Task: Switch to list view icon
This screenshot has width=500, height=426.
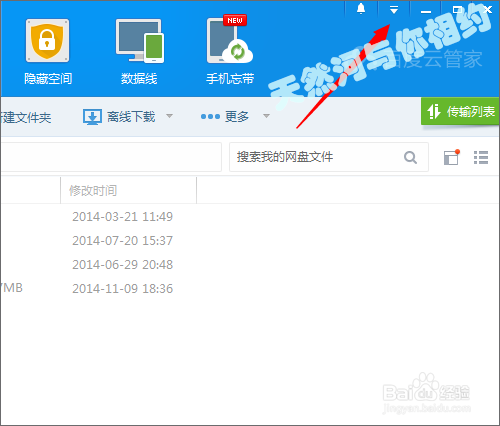Action: pyautogui.click(x=481, y=157)
